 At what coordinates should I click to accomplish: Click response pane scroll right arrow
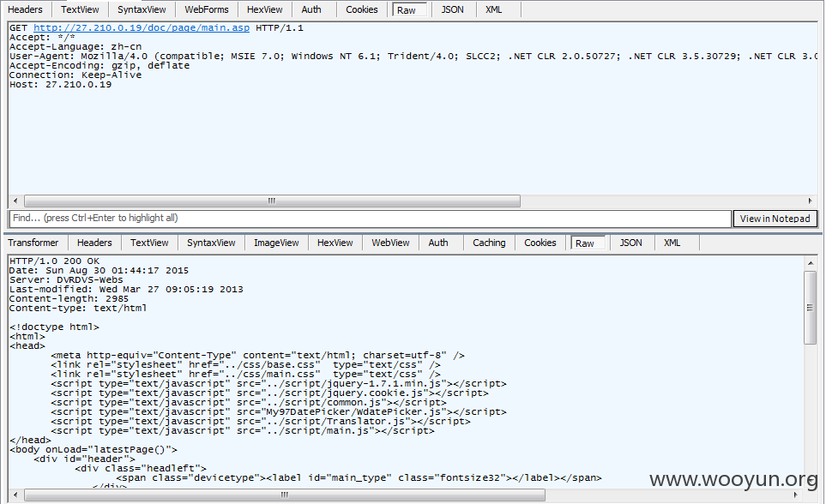coord(796,495)
